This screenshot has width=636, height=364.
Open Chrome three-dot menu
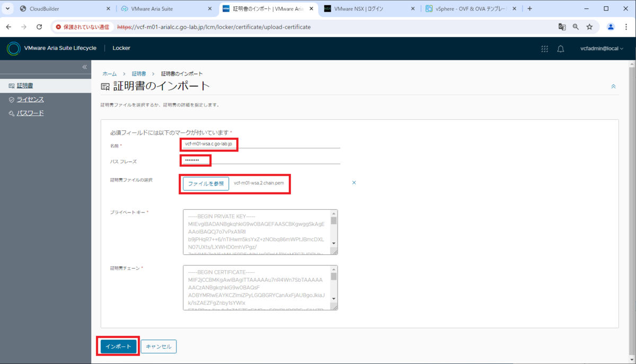click(626, 26)
